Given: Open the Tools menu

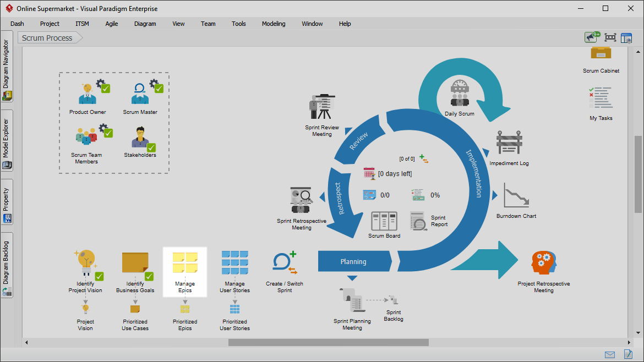Looking at the screenshot, I should (239, 24).
